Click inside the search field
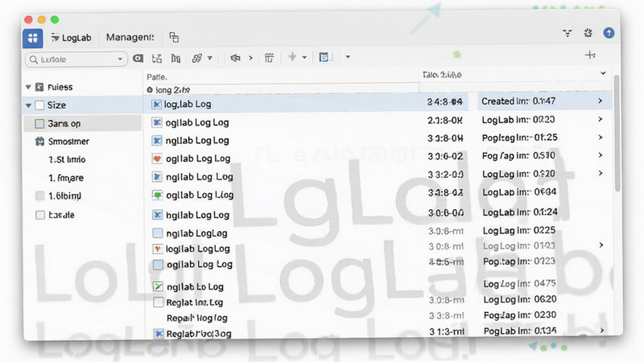Screen dimensions: 644x362 (x=76, y=60)
